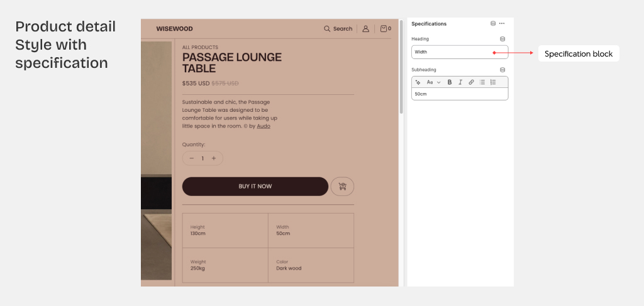644x306 pixels.
Task: Click the search magnifier icon in store header
Action: 327,29
